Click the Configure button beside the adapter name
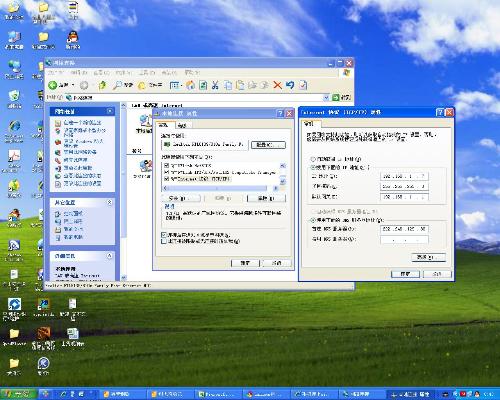This screenshot has width=500, height=400. pos(268,145)
